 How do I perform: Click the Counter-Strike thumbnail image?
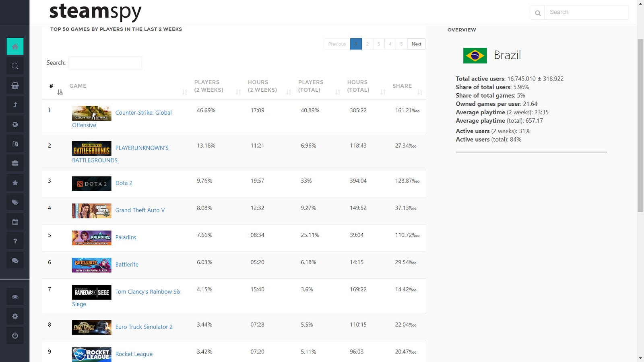point(92,113)
